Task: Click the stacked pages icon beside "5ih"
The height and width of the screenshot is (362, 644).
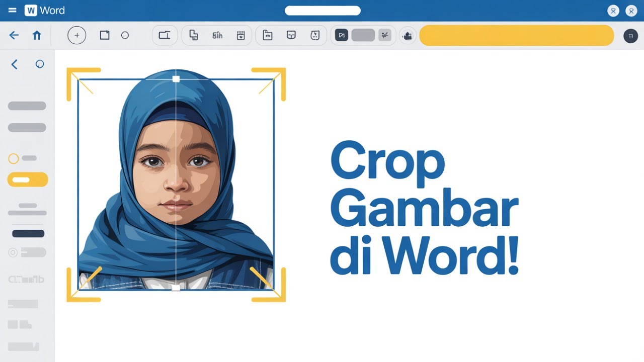Action: tap(194, 35)
